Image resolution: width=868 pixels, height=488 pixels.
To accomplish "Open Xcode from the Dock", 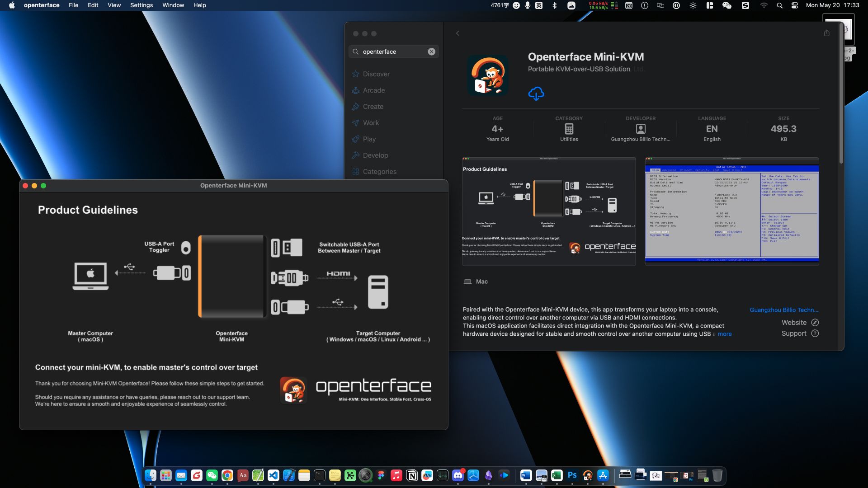I will (289, 475).
